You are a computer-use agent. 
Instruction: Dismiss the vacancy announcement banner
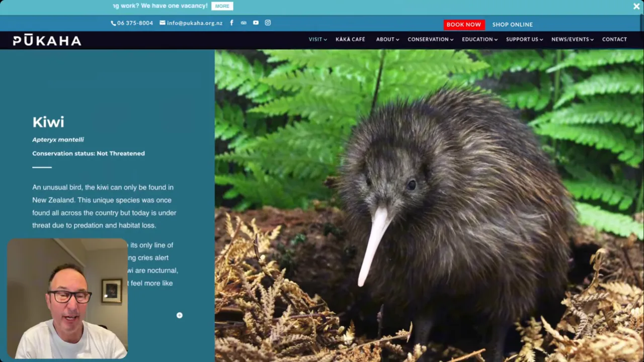pos(636,6)
